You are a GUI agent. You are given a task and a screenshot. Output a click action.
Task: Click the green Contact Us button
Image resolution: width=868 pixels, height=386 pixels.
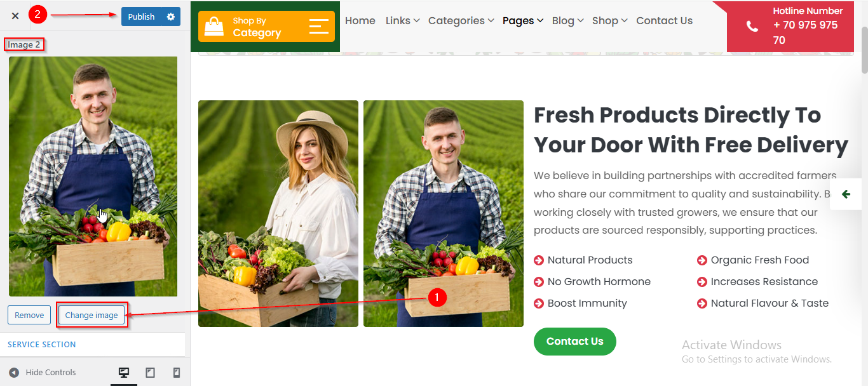(x=574, y=342)
